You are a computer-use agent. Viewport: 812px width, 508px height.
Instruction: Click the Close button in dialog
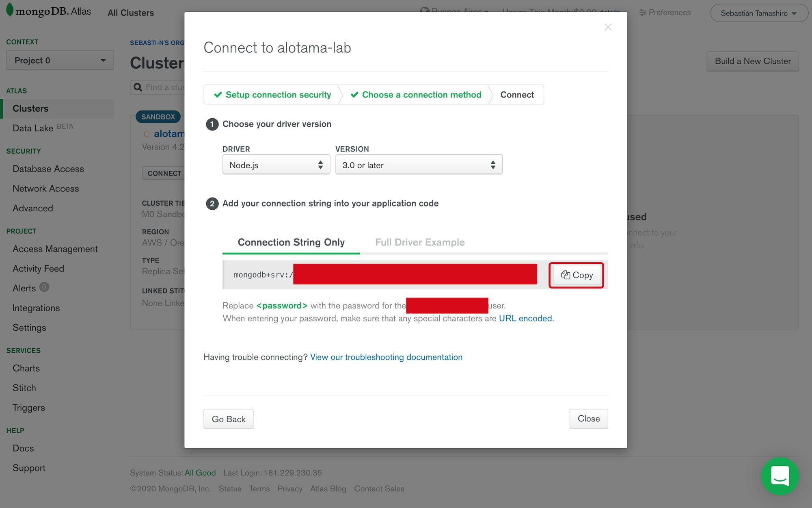pyautogui.click(x=589, y=419)
